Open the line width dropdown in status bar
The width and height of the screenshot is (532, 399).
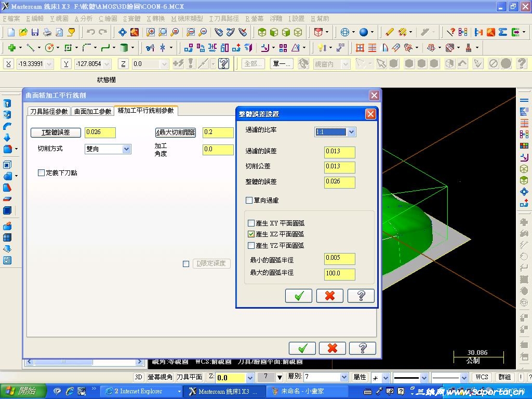point(464,377)
